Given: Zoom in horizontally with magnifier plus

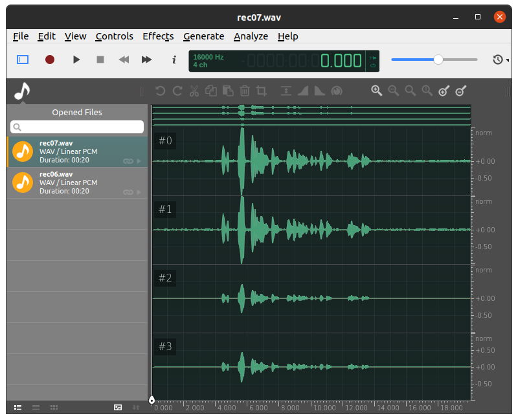Looking at the screenshot, I should (377, 91).
